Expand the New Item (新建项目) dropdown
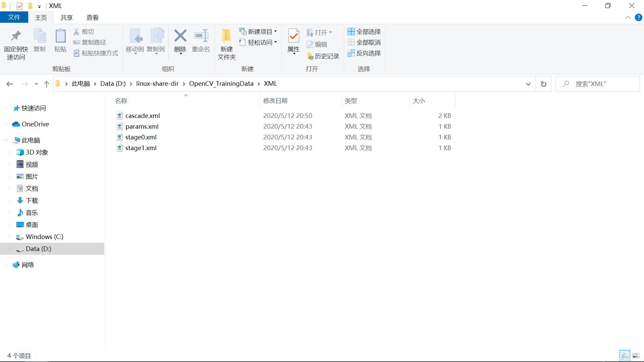Viewport: 644px width, 362px height. tap(276, 32)
